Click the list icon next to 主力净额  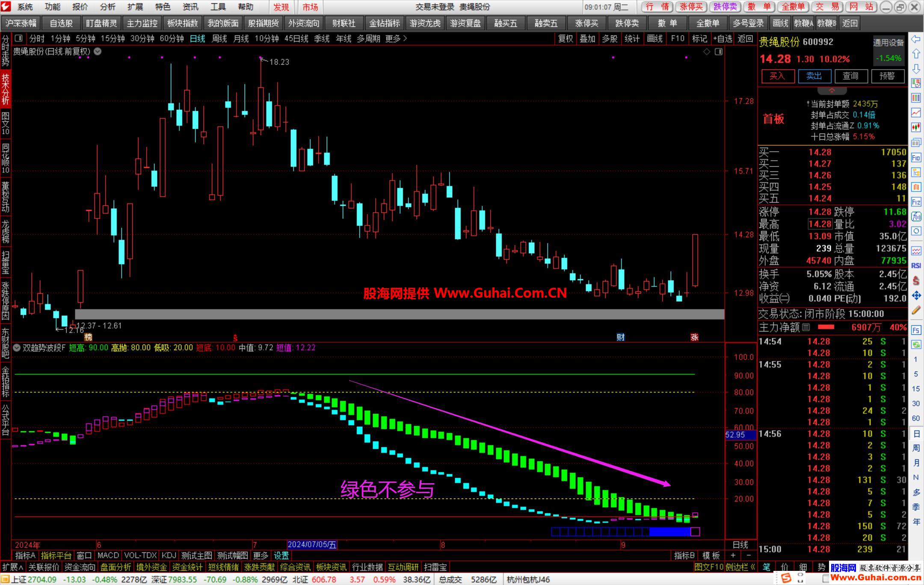click(806, 327)
